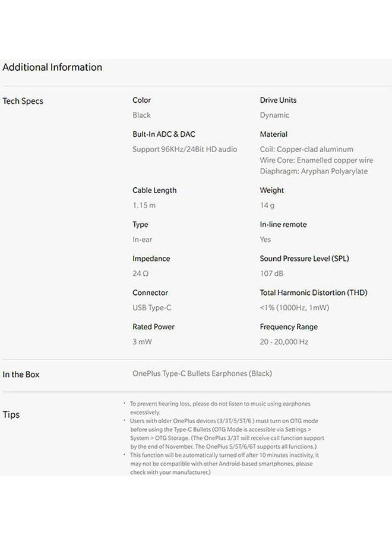The image size is (392, 535).
Task: Select the Impedance 24 Ω value
Action: pos(140,273)
